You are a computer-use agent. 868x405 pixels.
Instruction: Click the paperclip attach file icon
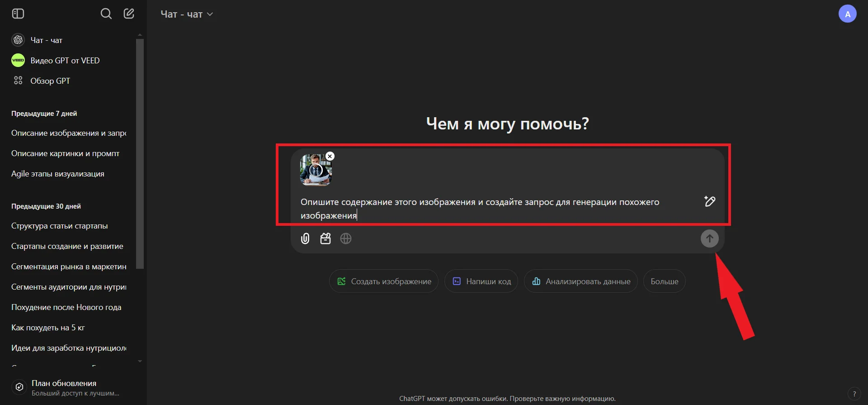click(x=305, y=238)
